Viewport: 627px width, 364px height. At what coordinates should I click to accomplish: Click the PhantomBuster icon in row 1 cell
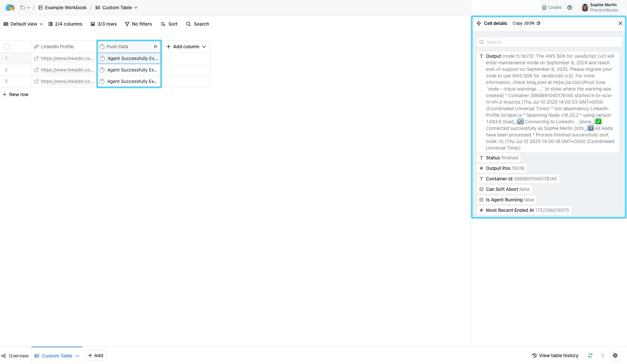[102, 58]
